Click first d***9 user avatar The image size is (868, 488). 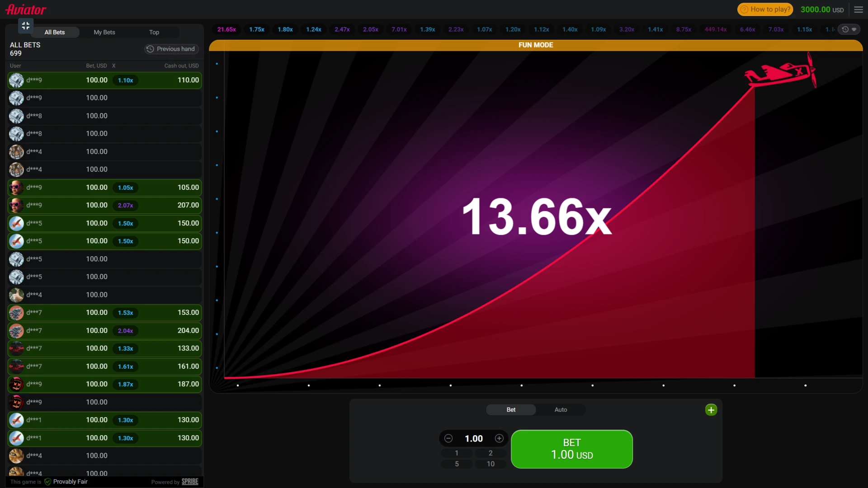[x=16, y=80]
